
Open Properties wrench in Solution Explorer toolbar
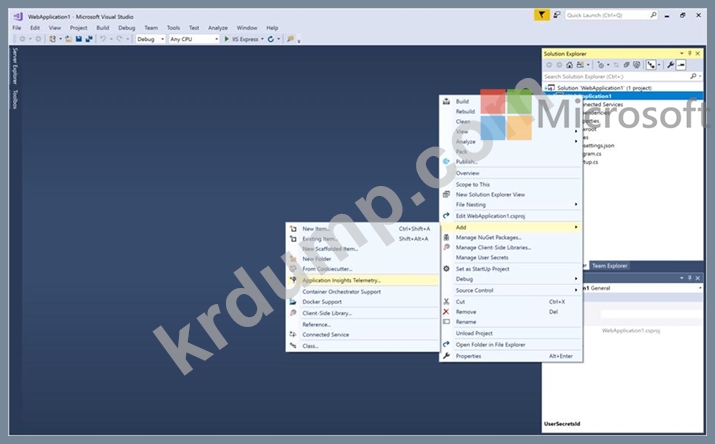[668, 64]
